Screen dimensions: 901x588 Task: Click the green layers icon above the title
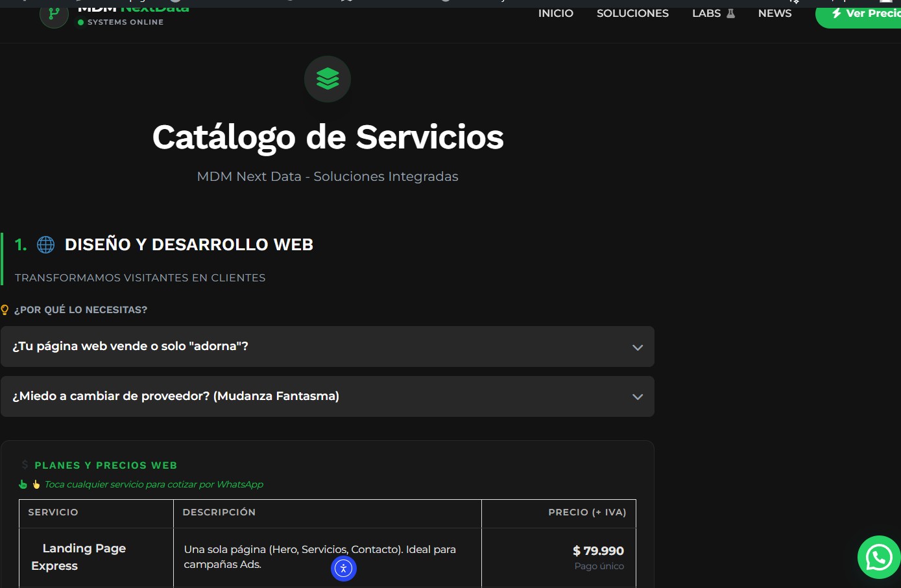pyautogui.click(x=328, y=79)
